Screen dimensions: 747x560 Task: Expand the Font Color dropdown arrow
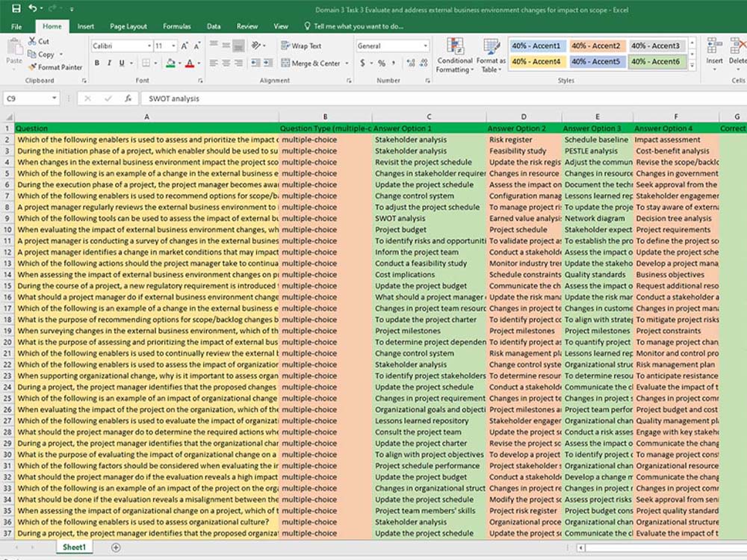199,63
